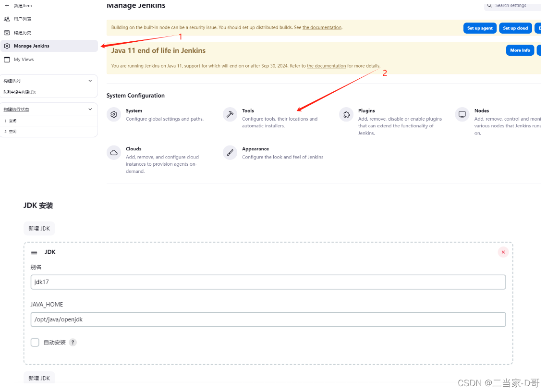547x392 pixels.
Task: Click the More Info button
Action: coord(520,50)
